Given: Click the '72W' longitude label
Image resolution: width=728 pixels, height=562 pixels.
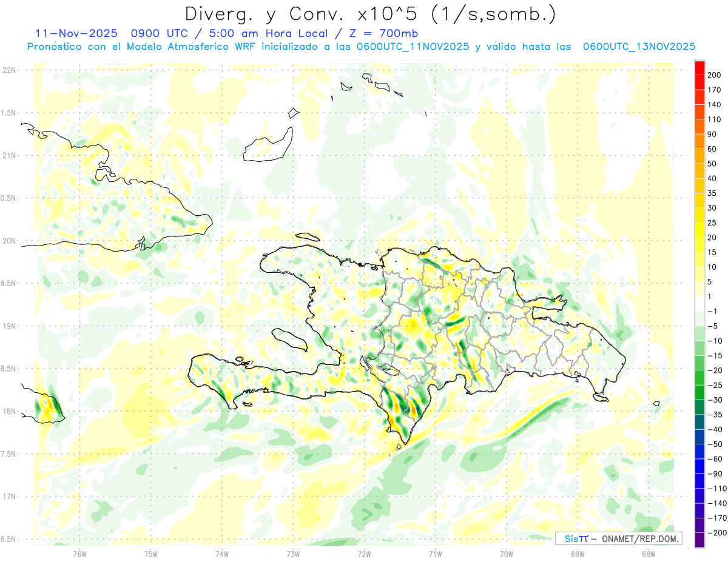Looking at the screenshot, I should (x=364, y=554).
